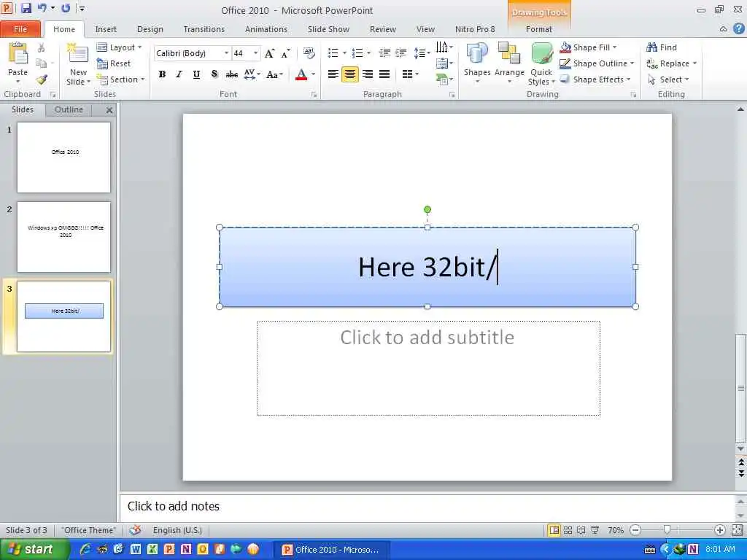Increase list indent level icon

tap(401, 52)
